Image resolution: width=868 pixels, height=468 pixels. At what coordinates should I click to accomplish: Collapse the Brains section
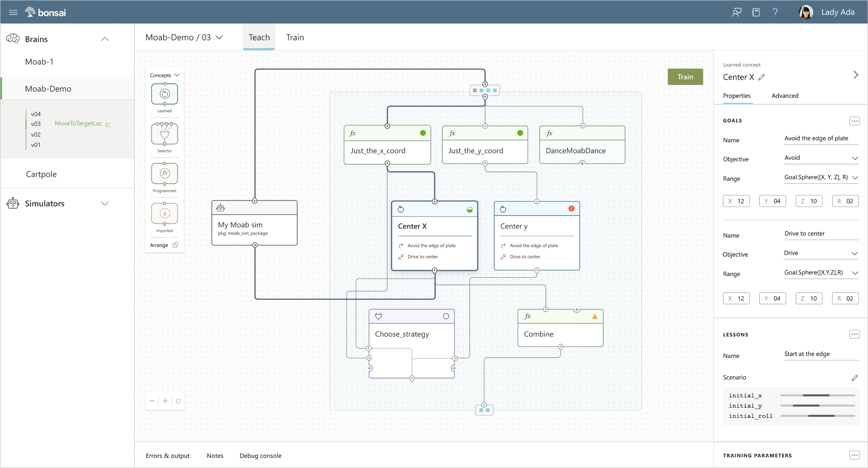pos(105,39)
